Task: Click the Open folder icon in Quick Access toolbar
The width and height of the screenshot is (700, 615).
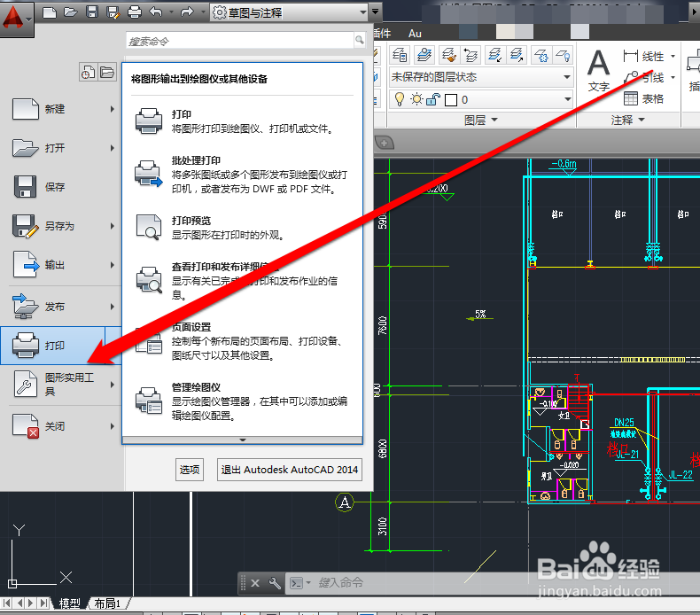Action: [x=71, y=12]
